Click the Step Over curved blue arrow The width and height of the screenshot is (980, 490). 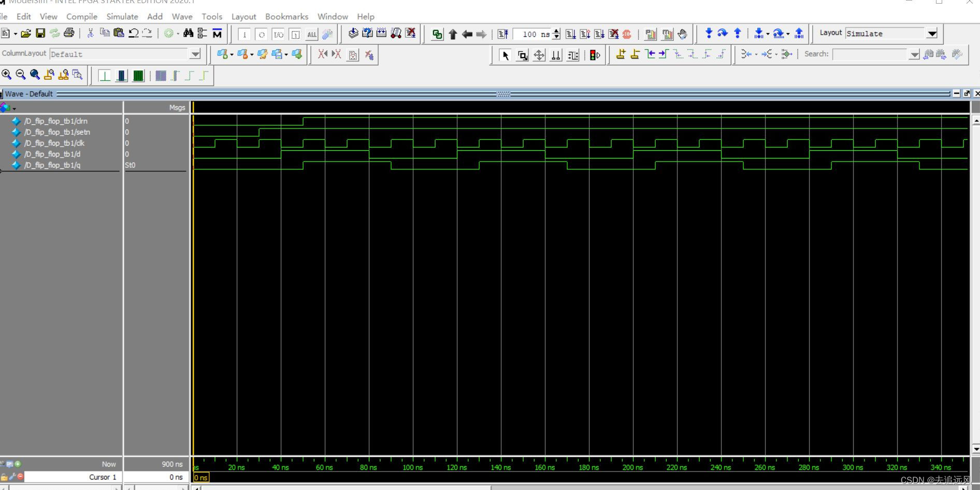pos(723,34)
